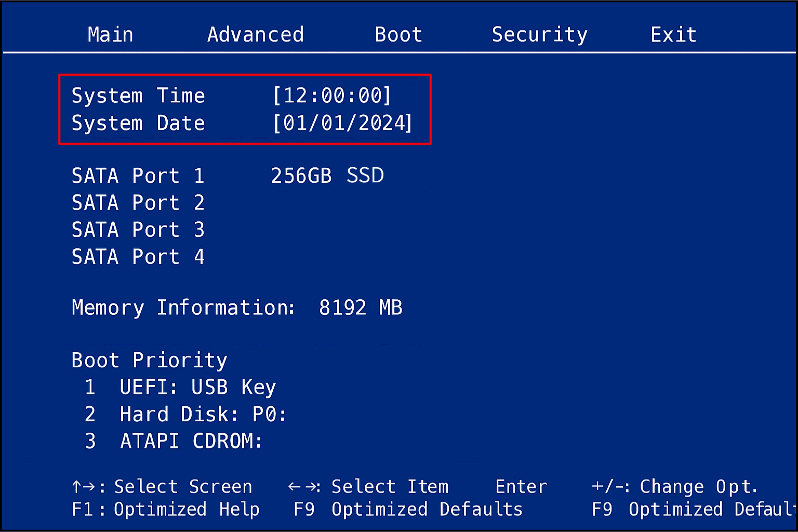Select SATA Port 4 entry
Image resolution: width=798 pixels, height=532 pixels.
(138, 257)
